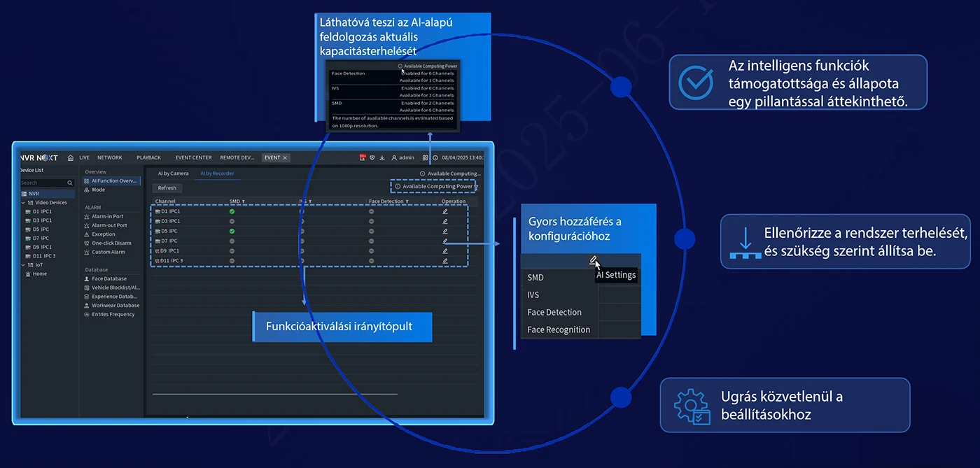The height and width of the screenshot is (468, 980).
Task: Toggle Face Detection status for D3 IPC1
Action: (x=371, y=221)
